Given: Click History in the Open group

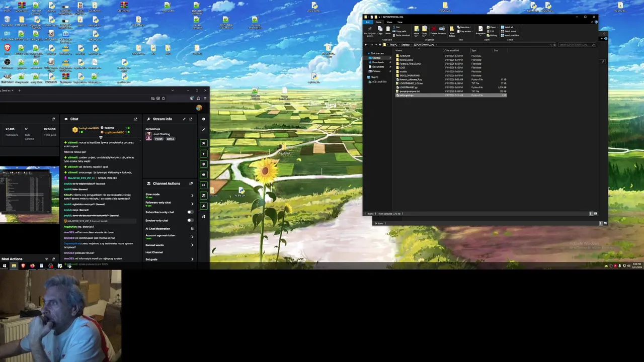Looking at the screenshot, I should click(492, 35).
